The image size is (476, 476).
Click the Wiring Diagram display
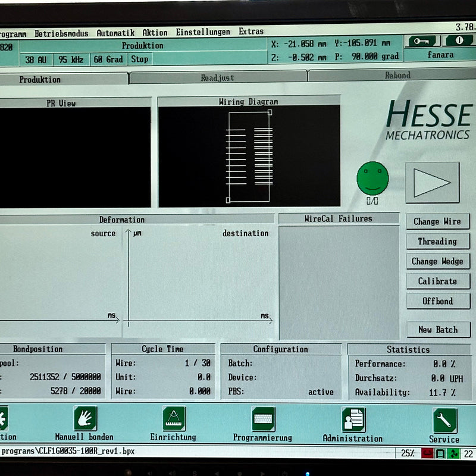(x=249, y=156)
